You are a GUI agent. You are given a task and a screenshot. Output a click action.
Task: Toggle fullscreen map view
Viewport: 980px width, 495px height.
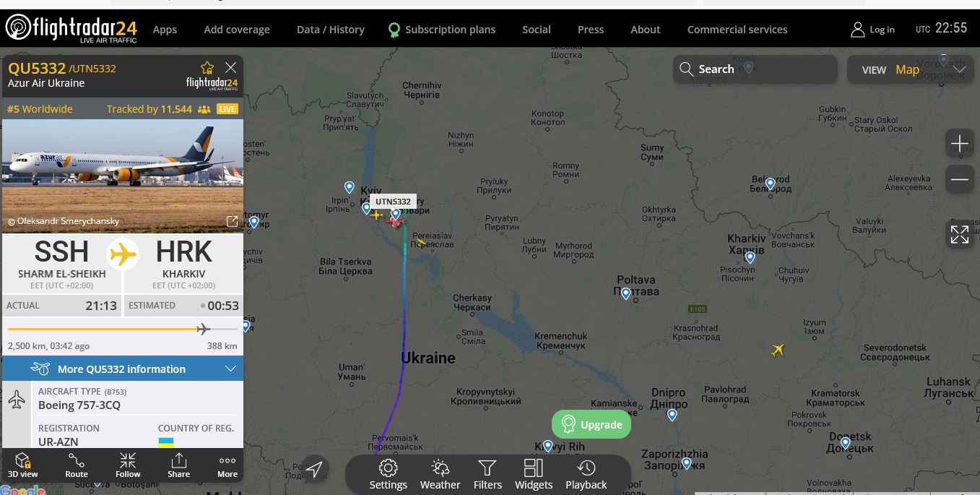[x=960, y=234]
